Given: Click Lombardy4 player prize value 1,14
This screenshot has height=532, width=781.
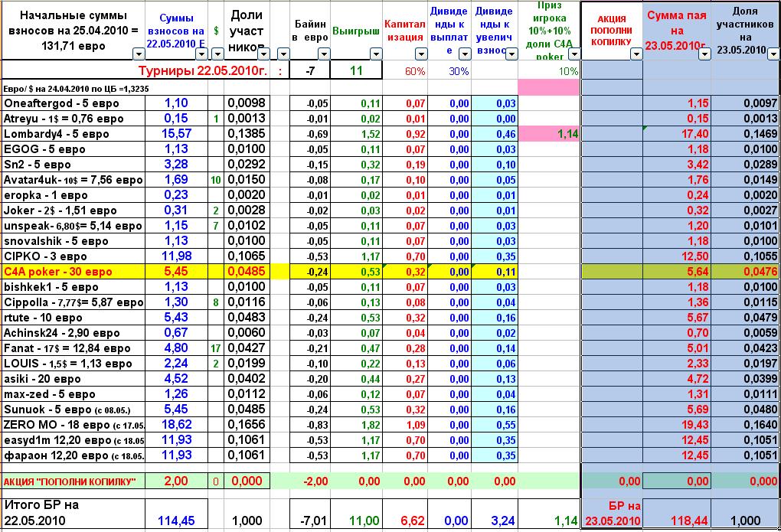Looking at the screenshot, I should [x=550, y=134].
